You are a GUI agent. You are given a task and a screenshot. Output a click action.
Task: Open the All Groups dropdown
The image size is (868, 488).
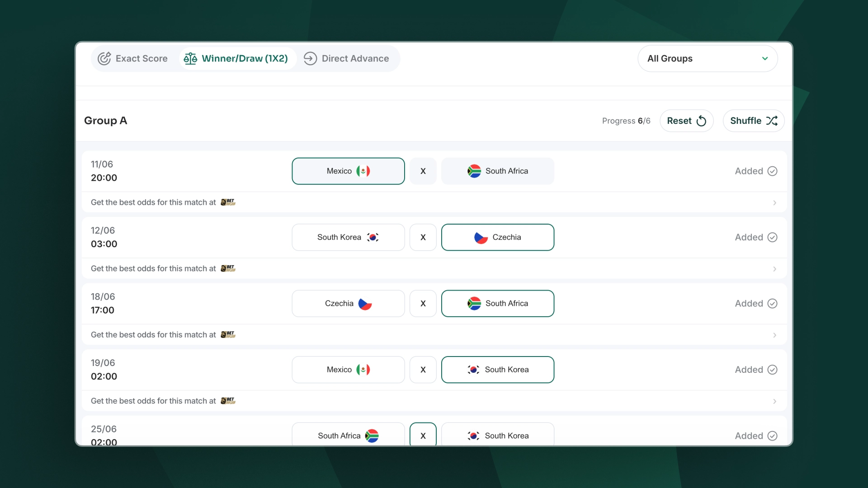click(708, 58)
